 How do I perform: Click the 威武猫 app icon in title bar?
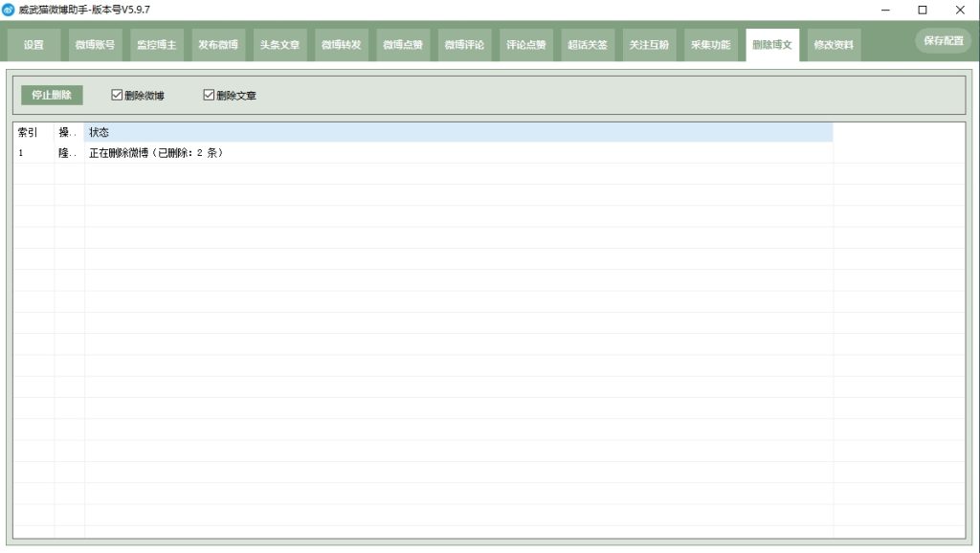click(9, 10)
